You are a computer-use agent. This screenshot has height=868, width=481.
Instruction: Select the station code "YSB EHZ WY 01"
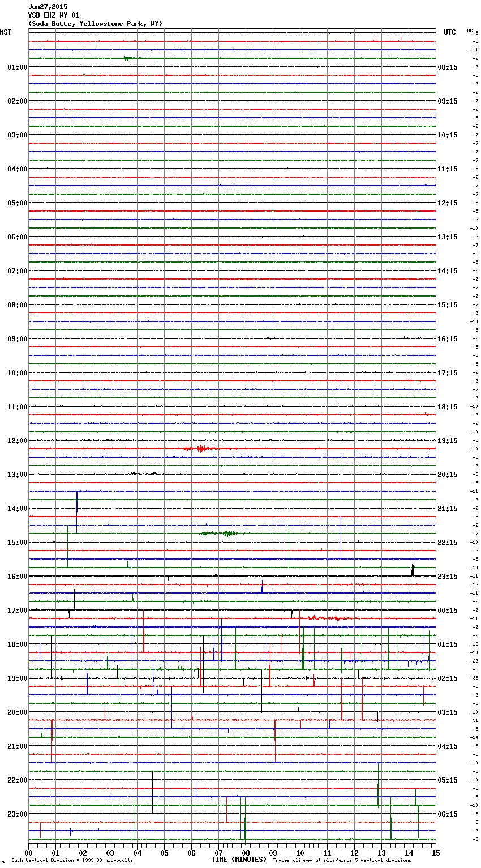coord(54,15)
